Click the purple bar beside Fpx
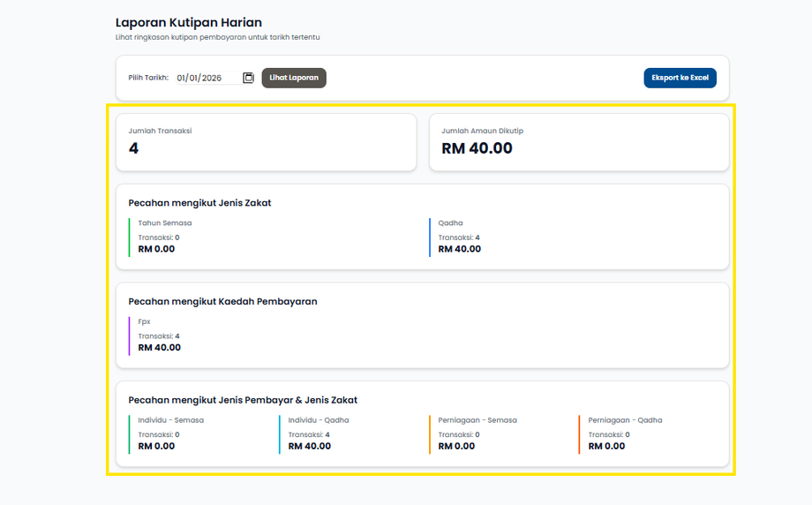Viewport: 812px width, 505px height. click(130, 335)
